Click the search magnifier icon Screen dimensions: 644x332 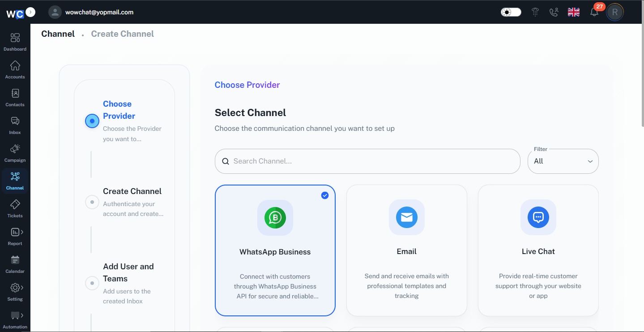pyautogui.click(x=226, y=161)
